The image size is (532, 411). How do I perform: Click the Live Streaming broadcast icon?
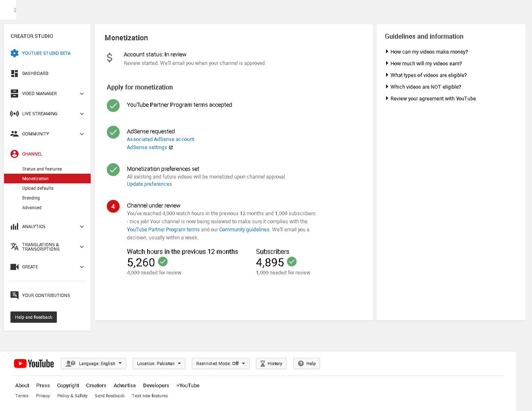coord(14,114)
